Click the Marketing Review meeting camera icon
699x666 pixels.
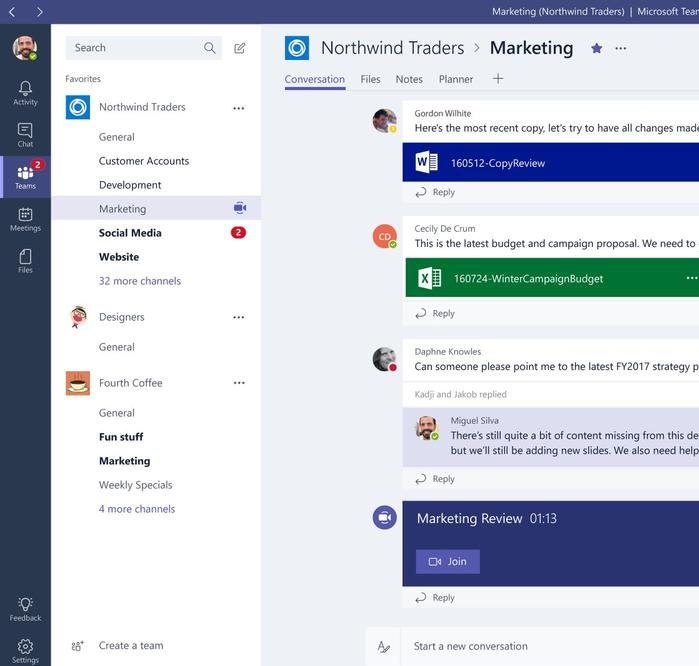[385, 518]
